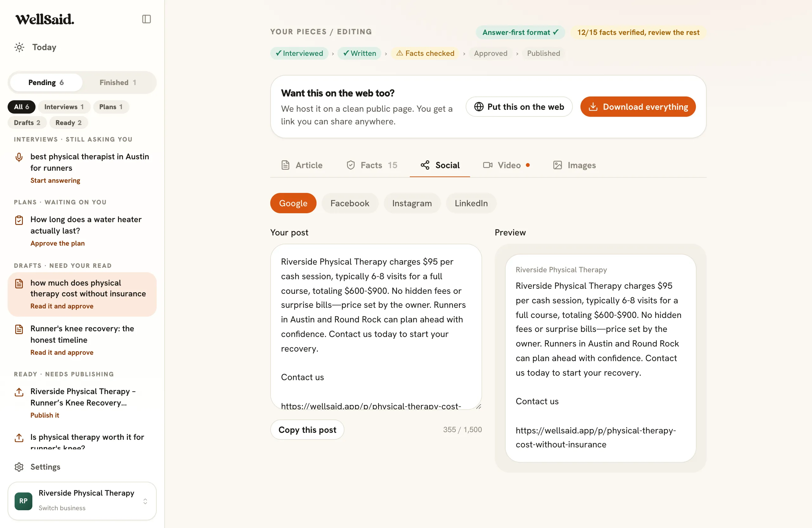Click Download everything button
812x528 pixels.
coord(638,107)
